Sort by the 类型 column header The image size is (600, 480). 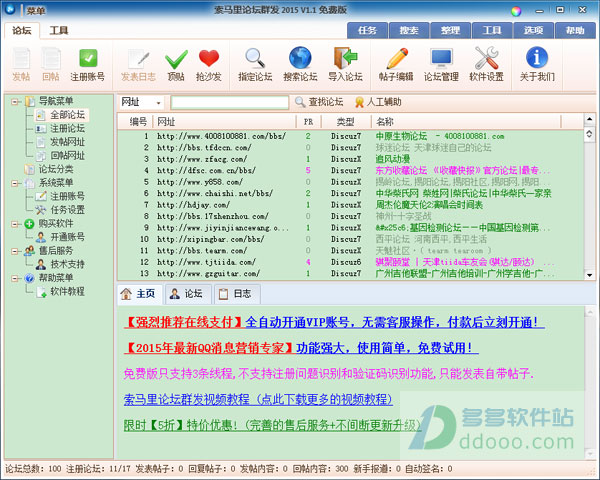346,122
